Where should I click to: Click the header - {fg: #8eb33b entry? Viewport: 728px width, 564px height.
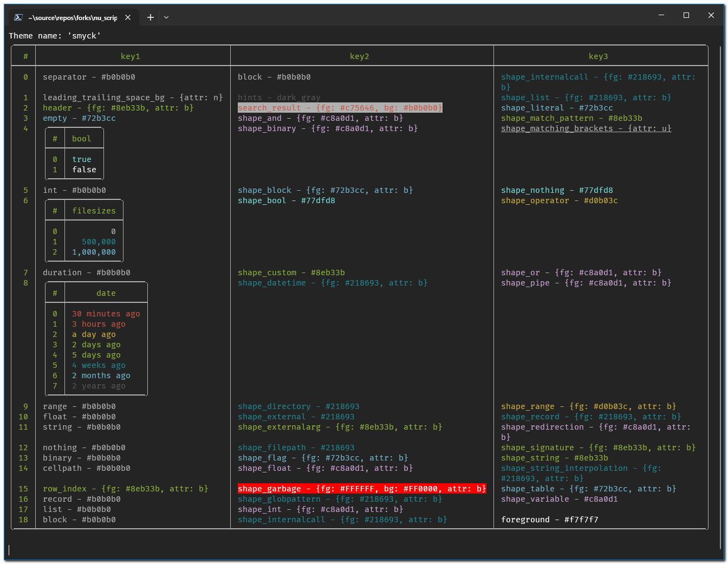[118, 108]
